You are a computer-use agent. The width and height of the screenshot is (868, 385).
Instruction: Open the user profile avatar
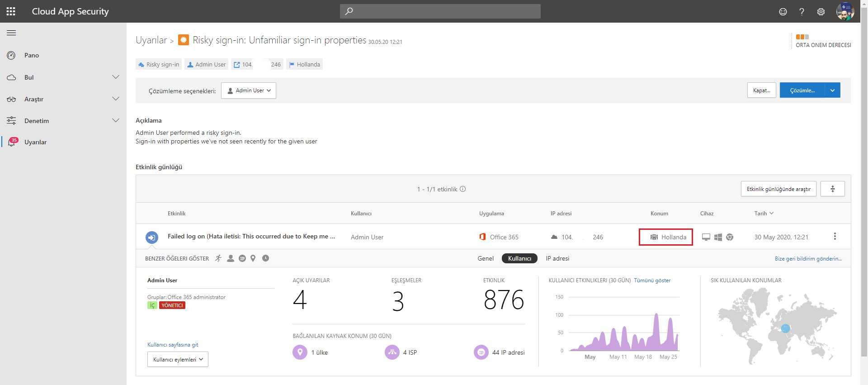(845, 11)
